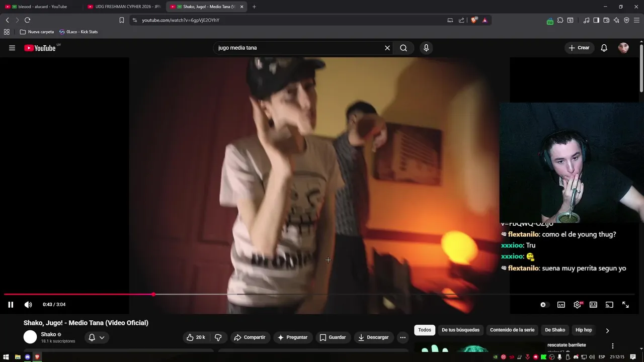
Task: Open the Windows notification center
Action: tap(633, 357)
